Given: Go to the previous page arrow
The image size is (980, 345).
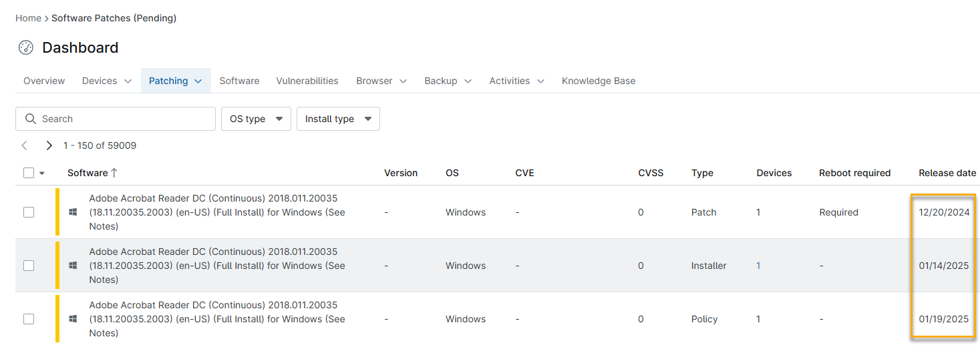Looking at the screenshot, I should (x=25, y=145).
